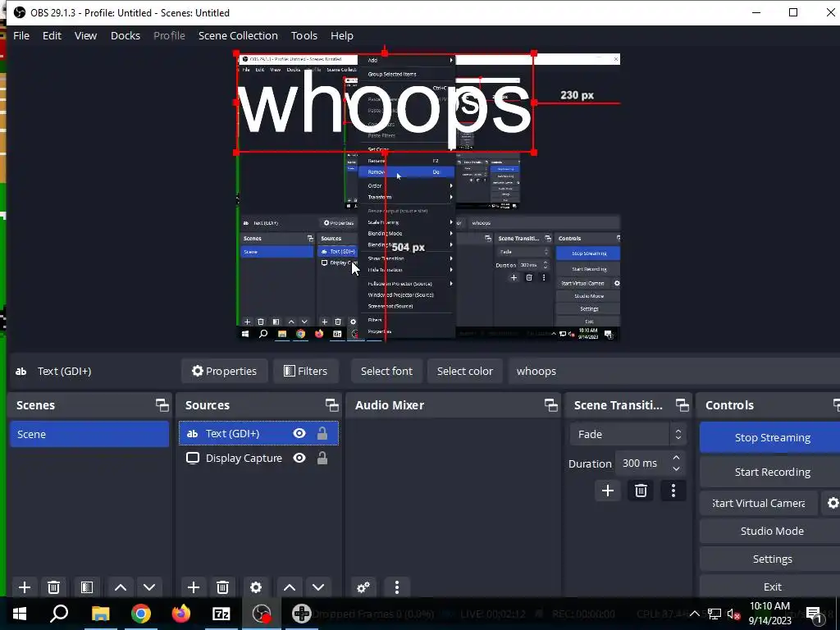Open Google Chrome from taskbar
This screenshot has height=630, width=840.
pyautogui.click(x=141, y=614)
